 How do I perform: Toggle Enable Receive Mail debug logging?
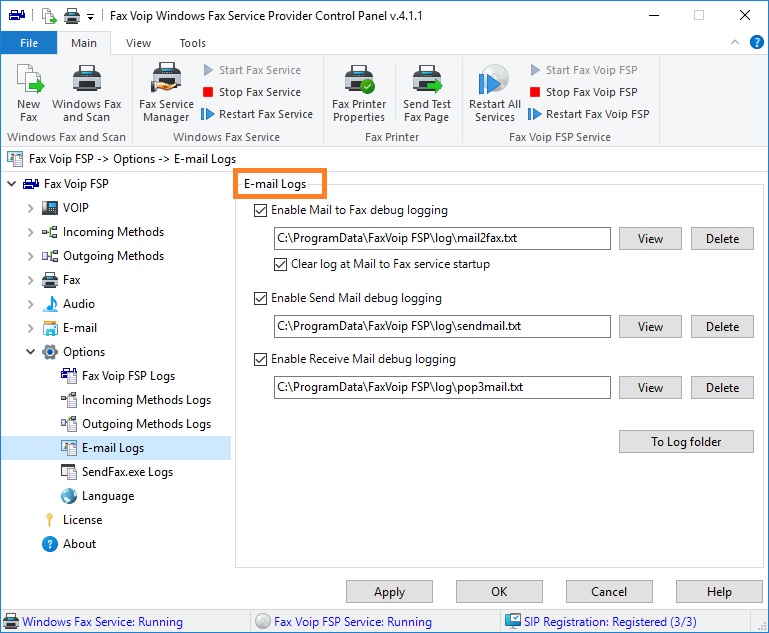[x=260, y=360]
